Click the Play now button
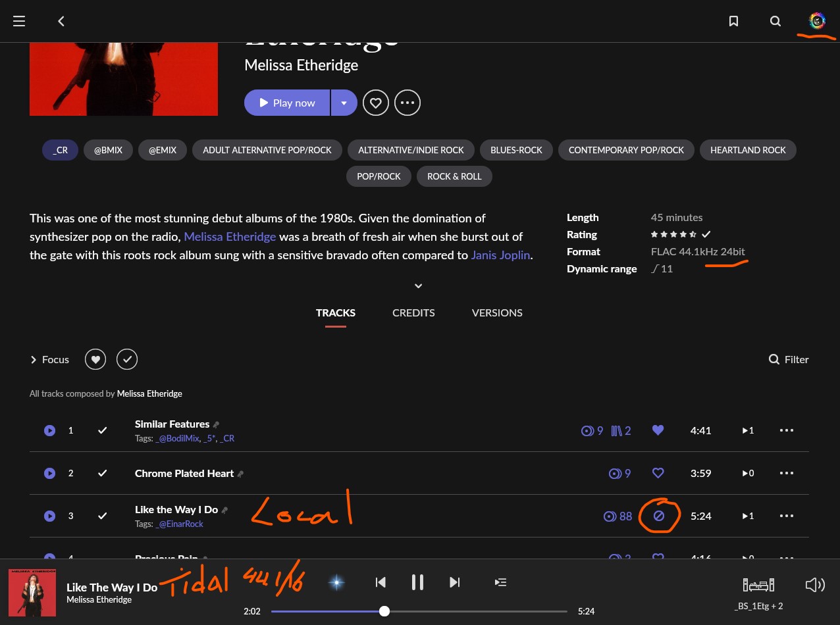The width and height of the screenshot is (840, 625). point(287,103)
